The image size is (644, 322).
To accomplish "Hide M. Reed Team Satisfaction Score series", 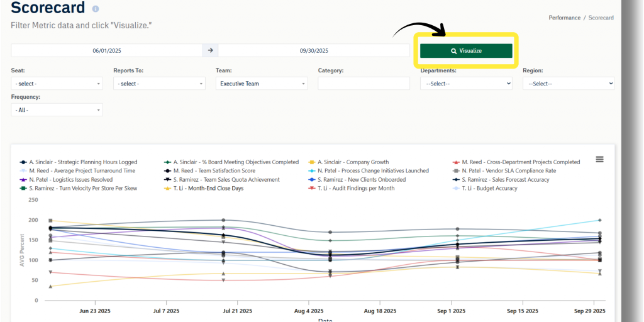I will click(209, 170).
